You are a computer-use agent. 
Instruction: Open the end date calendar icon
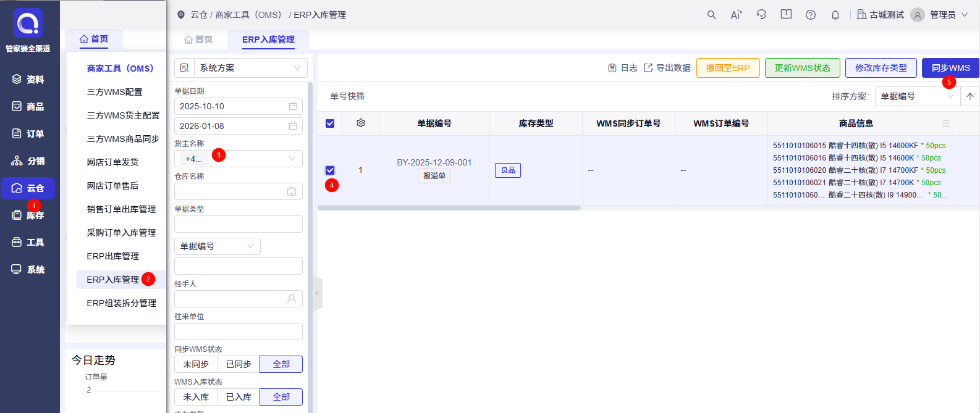293,126
